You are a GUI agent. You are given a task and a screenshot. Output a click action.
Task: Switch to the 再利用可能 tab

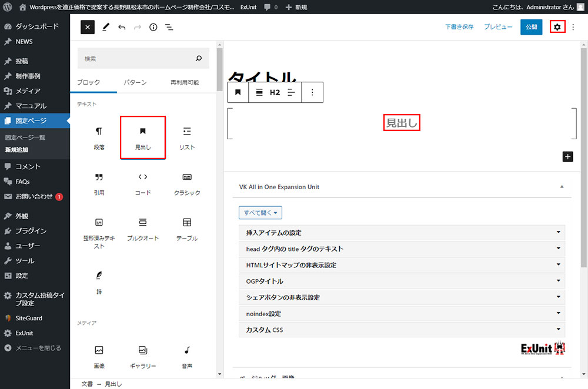coord(184,82)
